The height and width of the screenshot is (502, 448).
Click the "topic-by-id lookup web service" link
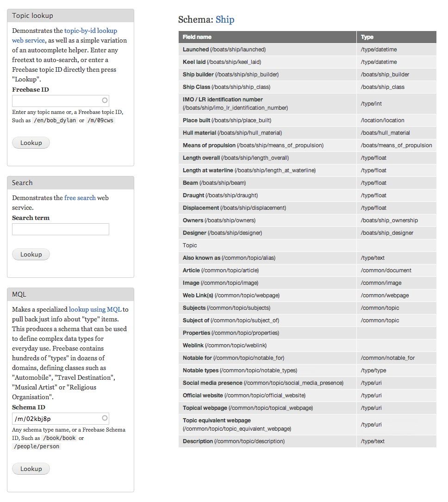(91, 31)
